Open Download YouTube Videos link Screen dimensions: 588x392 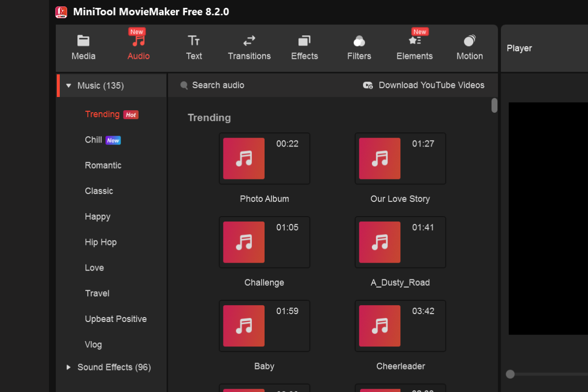(x=431, y=85)
